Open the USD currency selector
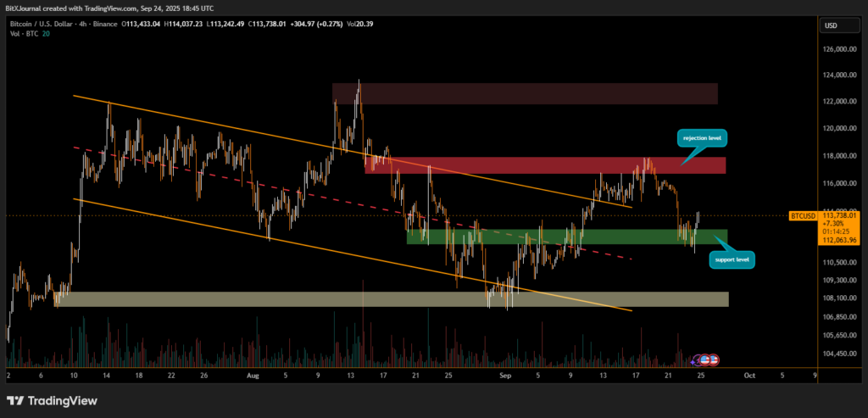 (831, 25)
